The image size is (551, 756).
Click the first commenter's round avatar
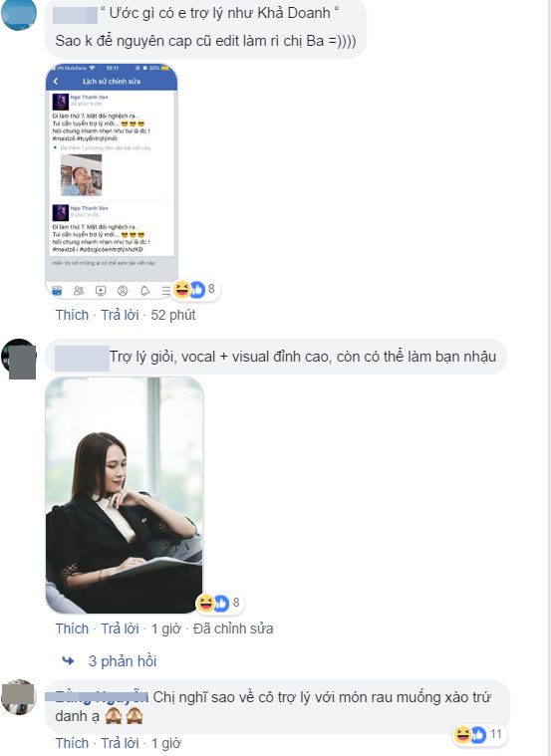point(19,14)
